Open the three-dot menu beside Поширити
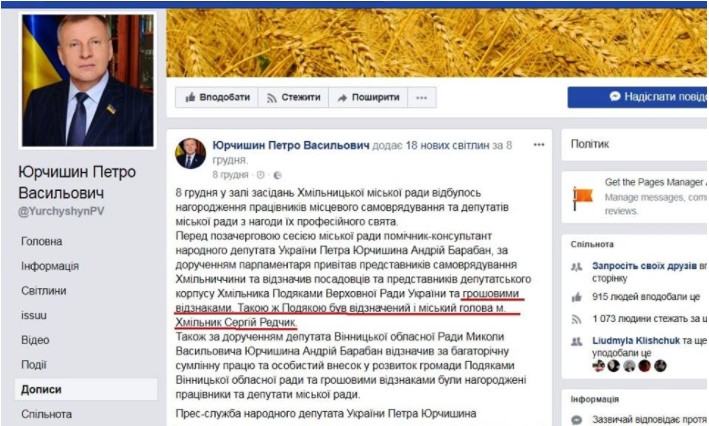 point(422,97)
